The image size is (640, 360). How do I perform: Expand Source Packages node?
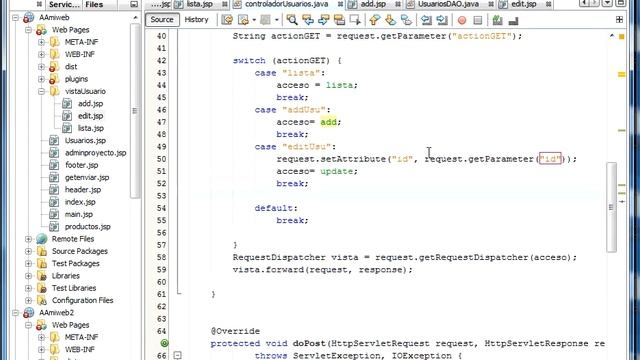pos(29,251)
